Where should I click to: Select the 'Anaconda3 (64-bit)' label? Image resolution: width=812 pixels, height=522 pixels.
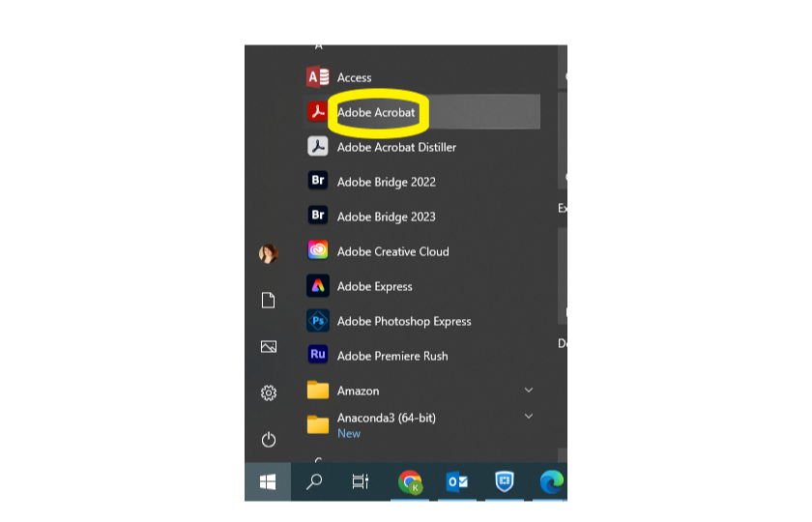387,418
